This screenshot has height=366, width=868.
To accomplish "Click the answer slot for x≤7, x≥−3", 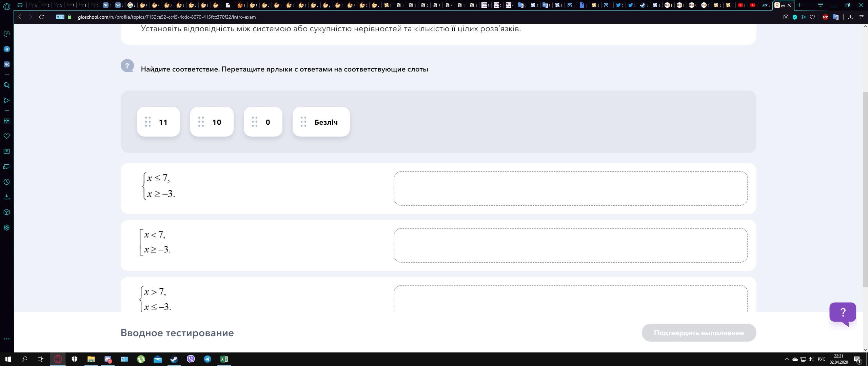I will click(570, 188).
